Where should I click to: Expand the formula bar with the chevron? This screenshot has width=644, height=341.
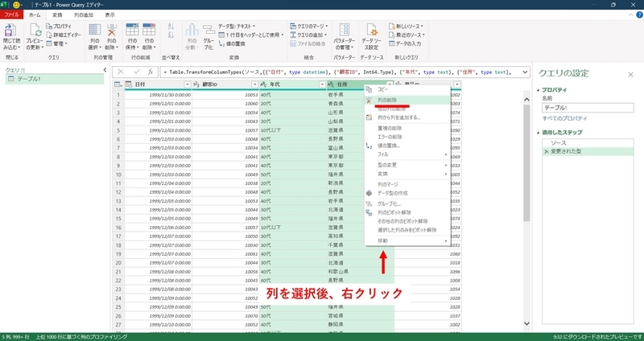[x=525, y=72]
